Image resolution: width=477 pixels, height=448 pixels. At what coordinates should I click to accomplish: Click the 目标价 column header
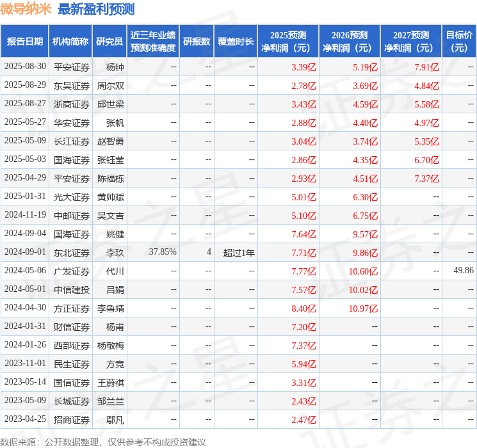click(x=459, y=41)
